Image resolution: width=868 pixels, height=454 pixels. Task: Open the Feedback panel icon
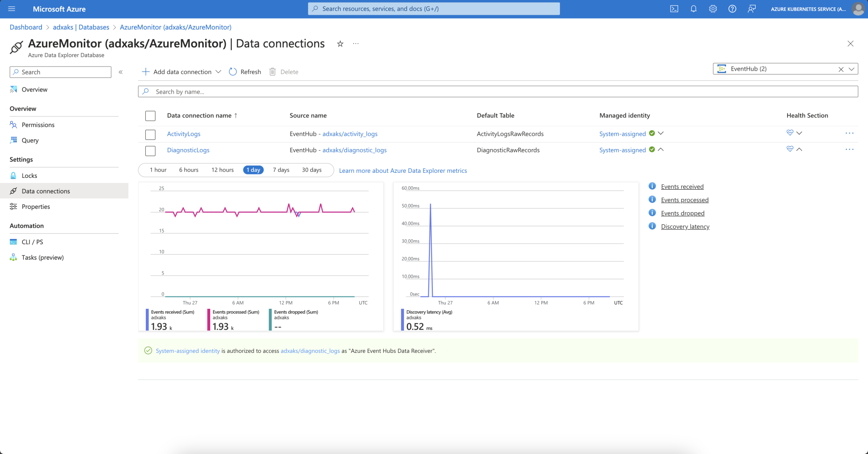click(x=751, y=8)
